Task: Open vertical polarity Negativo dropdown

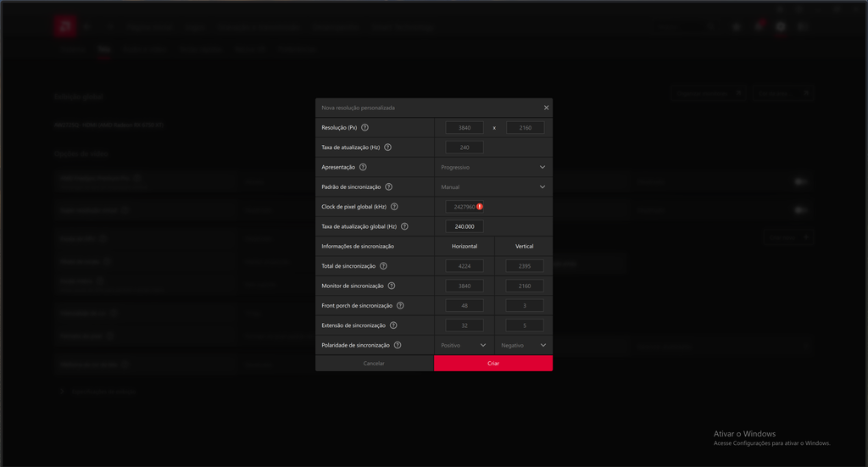Action: [x=523, y=345]
